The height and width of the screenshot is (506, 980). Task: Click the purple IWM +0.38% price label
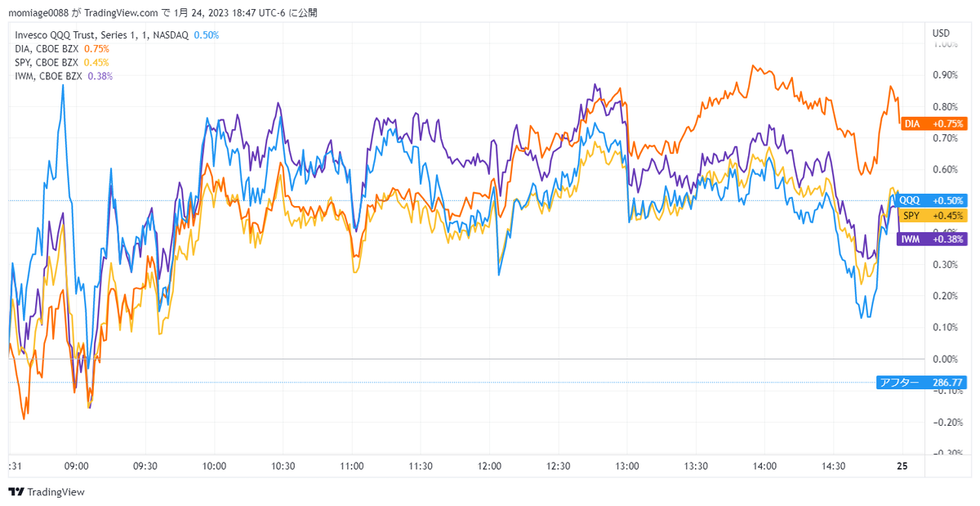(932, 240)
